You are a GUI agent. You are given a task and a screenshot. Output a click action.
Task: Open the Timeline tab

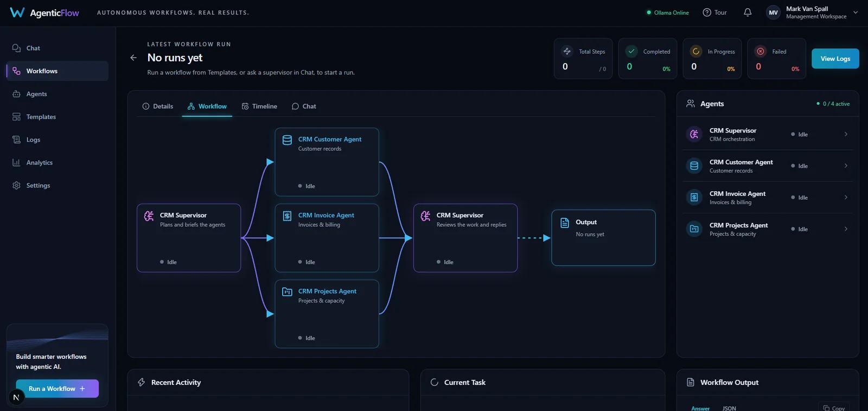click(x=259, y=106)
